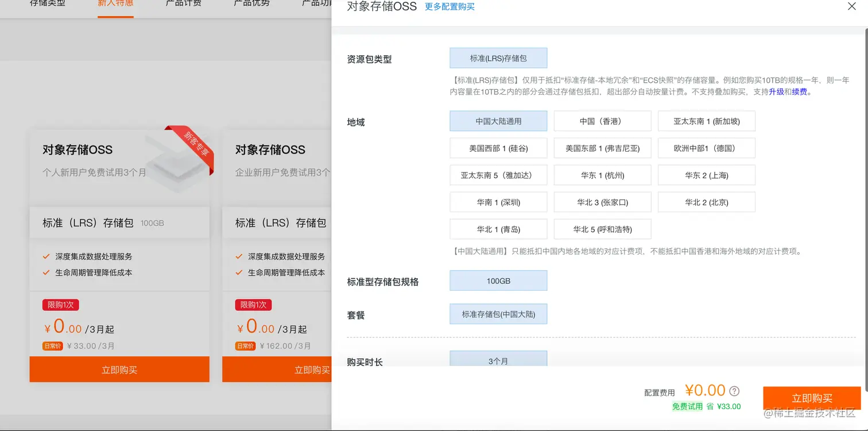Close the 对象存储OSS purchase panel
868x431 pixels.
852,6
